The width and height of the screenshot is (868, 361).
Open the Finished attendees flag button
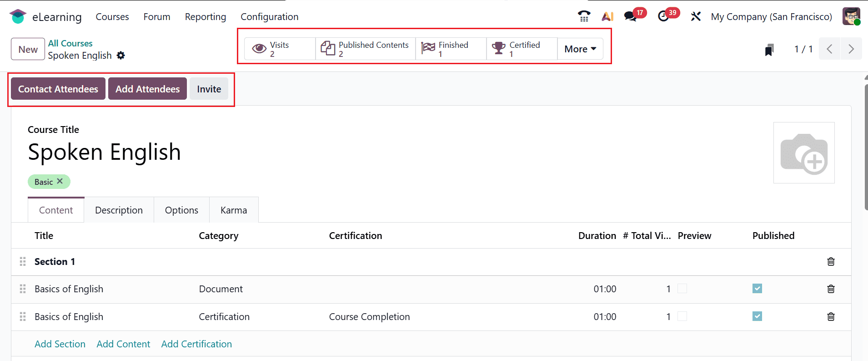[x=451, y=49]
